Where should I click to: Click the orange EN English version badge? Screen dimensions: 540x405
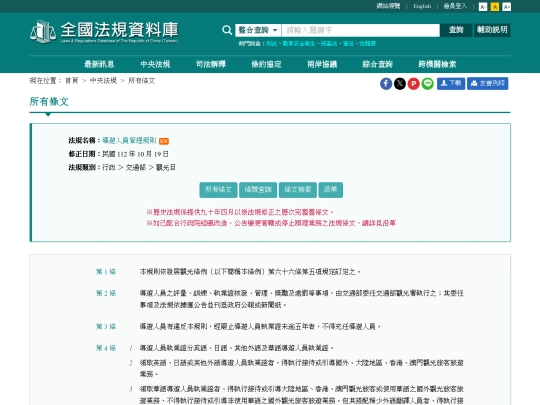pos(164,141)
